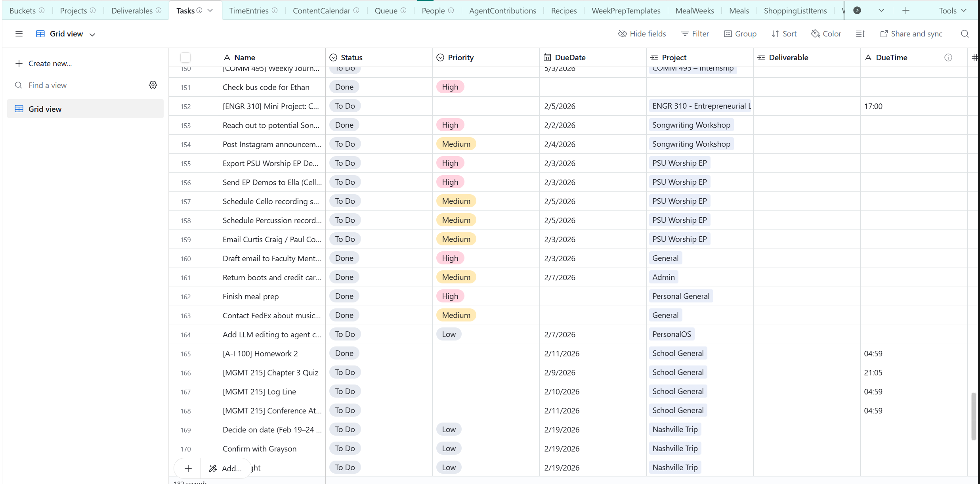
Task: Click the Status column type icon
Action: [333, 57]
